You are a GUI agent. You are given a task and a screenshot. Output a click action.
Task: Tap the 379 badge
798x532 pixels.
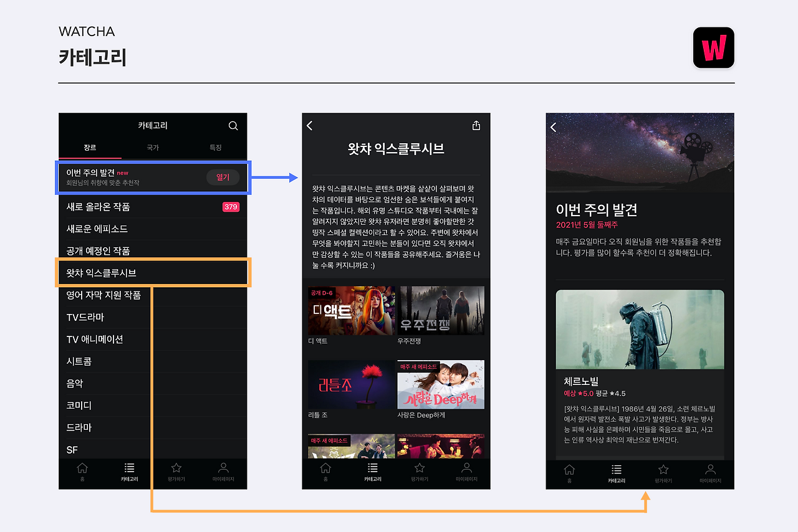pyautogui.click(x=231, y=207)
